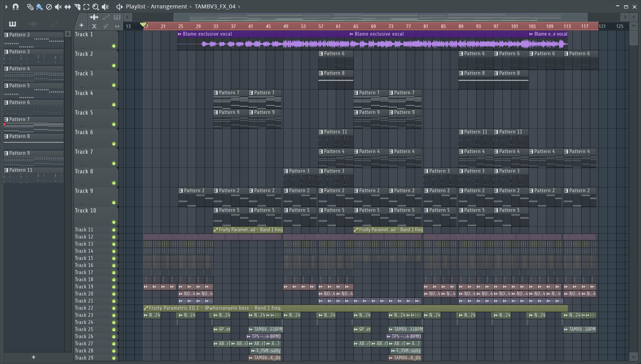This screenshot has width=641, height=364.
Task: Click the plus button at picker panel bottom
Action: 34,357
